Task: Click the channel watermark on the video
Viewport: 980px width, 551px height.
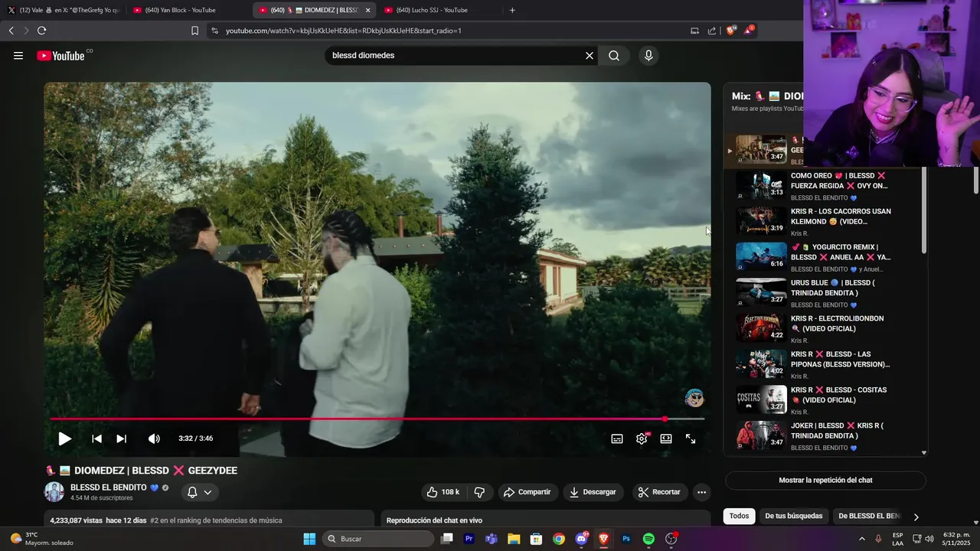Action: point(694,398)
